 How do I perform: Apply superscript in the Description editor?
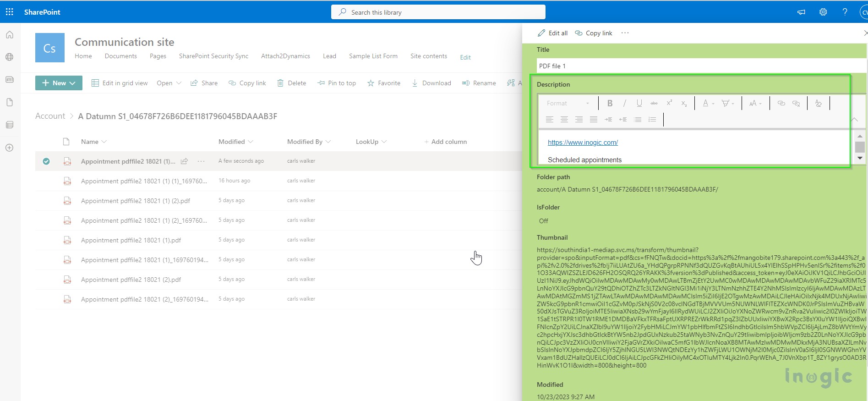[669, 103]
